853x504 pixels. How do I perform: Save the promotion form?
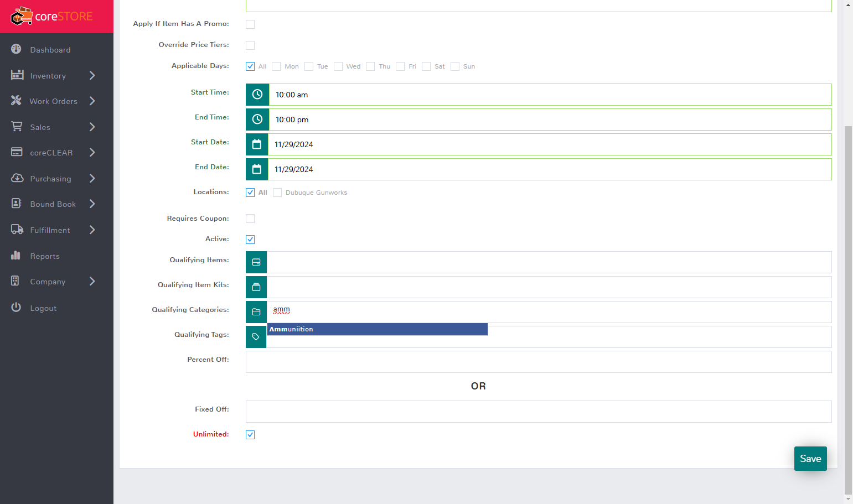coord(810,459)
